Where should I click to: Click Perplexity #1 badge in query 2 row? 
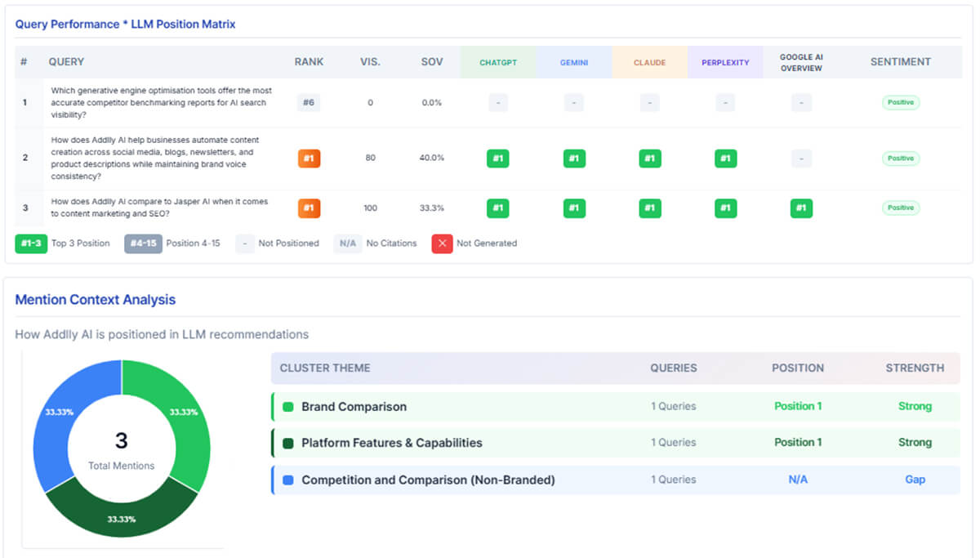point(725,158)
